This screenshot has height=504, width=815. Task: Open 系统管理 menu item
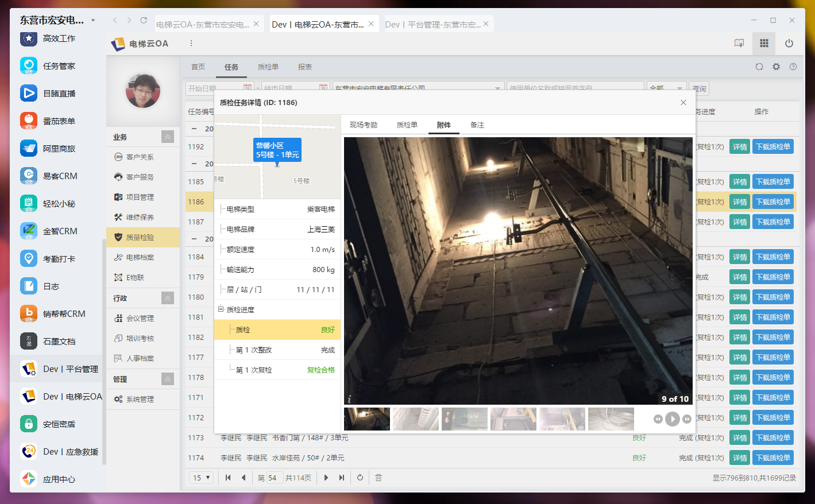pos(143,399)
